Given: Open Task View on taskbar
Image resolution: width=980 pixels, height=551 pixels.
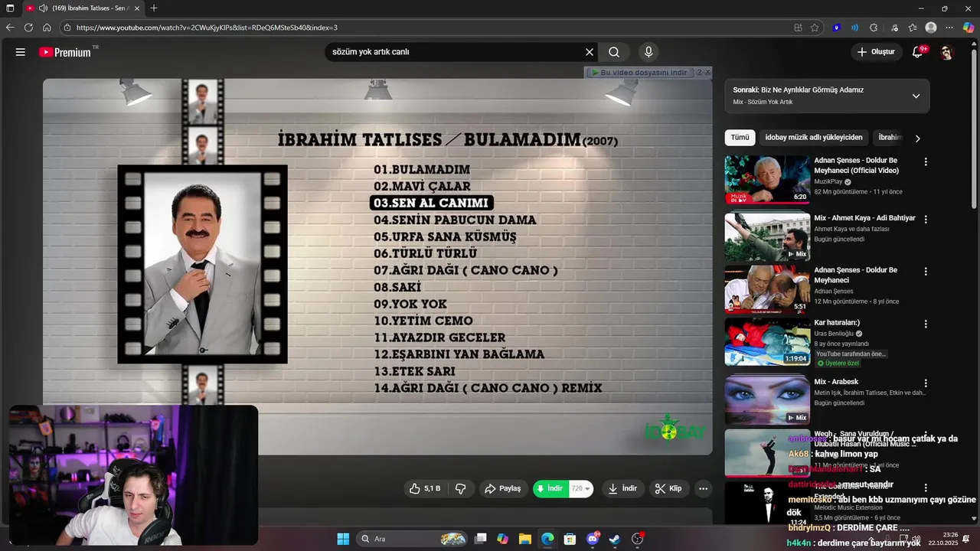Looking at the screenshot, I should click(x=480, y=539).
